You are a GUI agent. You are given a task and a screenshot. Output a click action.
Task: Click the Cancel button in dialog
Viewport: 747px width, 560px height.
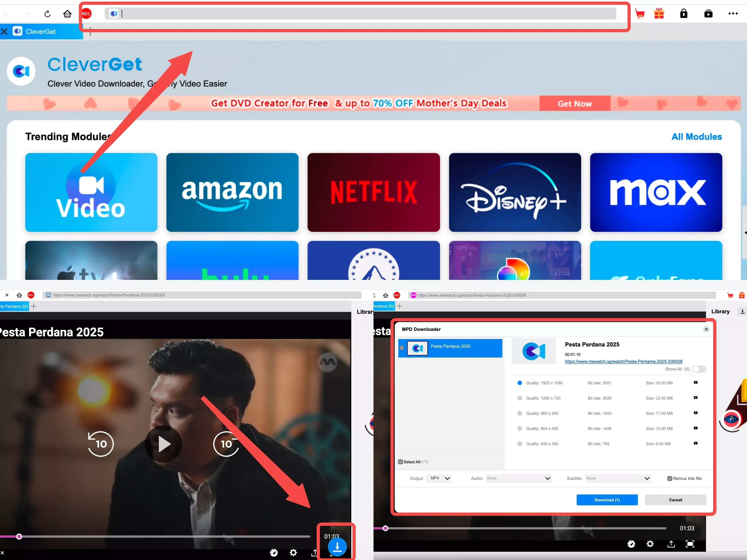tap(675, 500)
